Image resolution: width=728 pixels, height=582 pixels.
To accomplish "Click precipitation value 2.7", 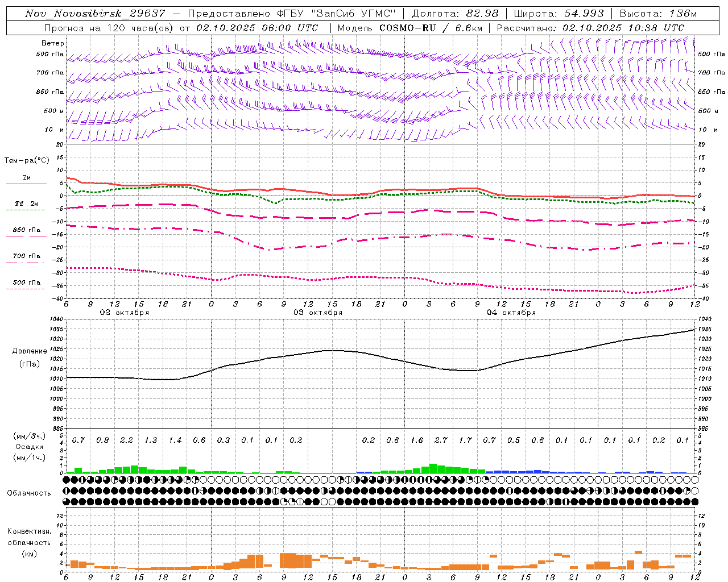I will click(441, 440).
